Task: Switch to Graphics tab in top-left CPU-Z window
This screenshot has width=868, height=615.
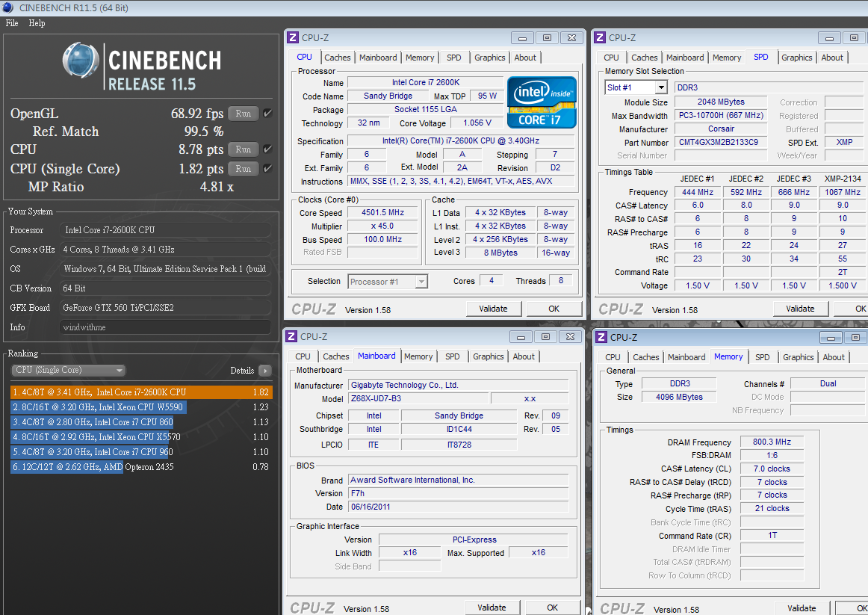Action: pos(490,58)
